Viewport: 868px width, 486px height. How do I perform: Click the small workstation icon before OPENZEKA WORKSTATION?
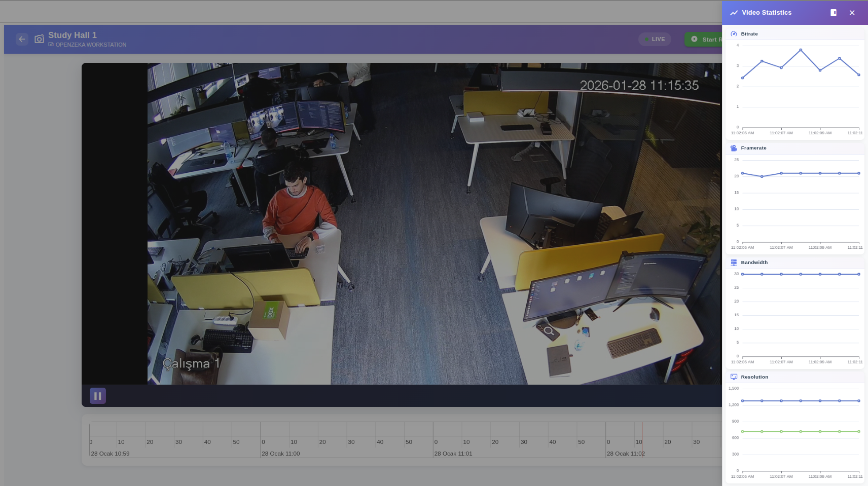(51, 45)
